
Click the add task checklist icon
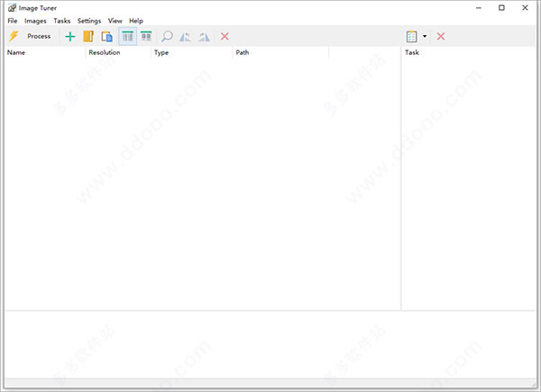412,36
